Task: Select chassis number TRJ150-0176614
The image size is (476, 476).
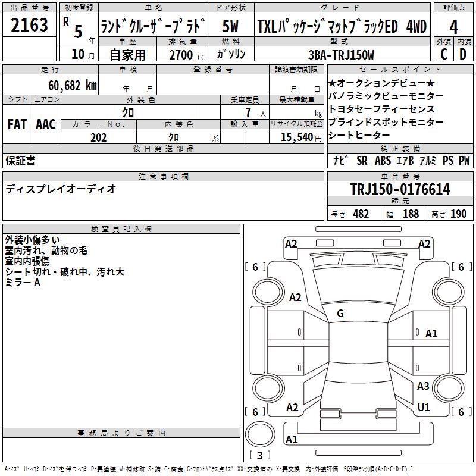Action: [x=400, y=190]
